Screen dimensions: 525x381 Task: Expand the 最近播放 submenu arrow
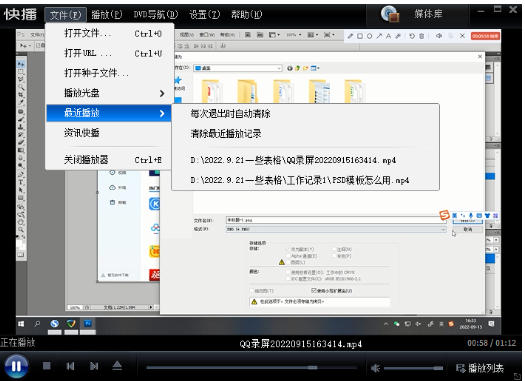[162, 113]
